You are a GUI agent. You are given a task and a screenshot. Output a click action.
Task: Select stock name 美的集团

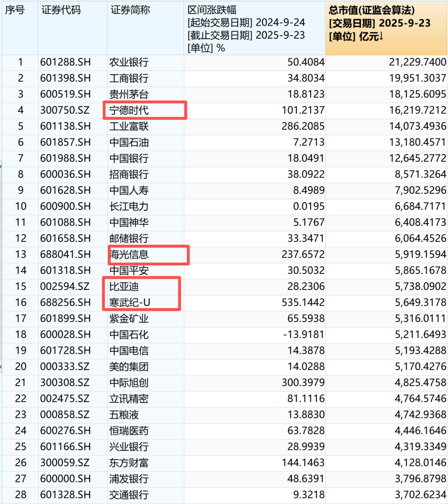coord(129,367)
